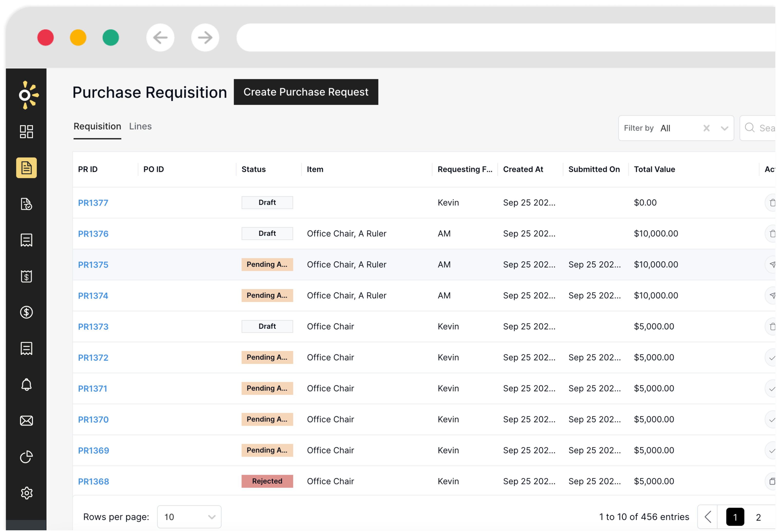The image size is (777, 532).
Task: Open the PR1374 link
Action: coord(93,296)
